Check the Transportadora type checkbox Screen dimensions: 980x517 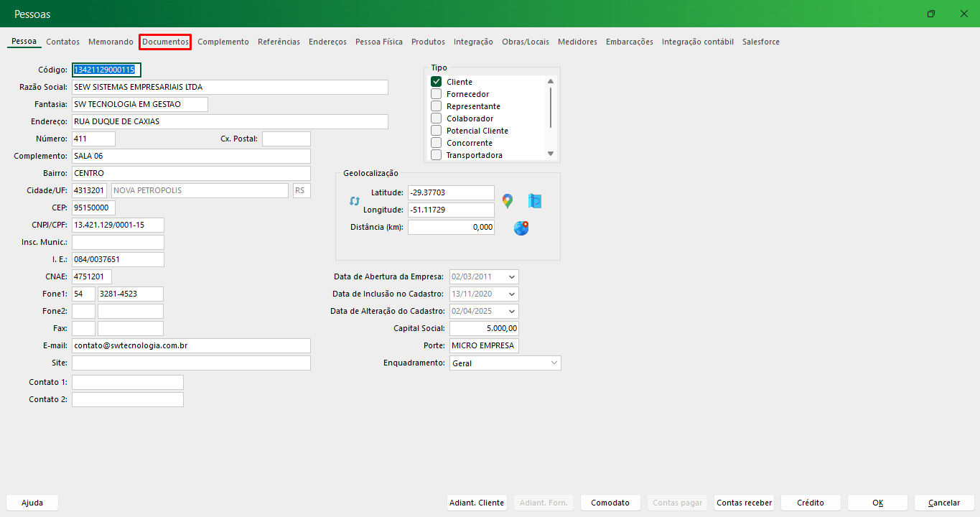point(436,155)
